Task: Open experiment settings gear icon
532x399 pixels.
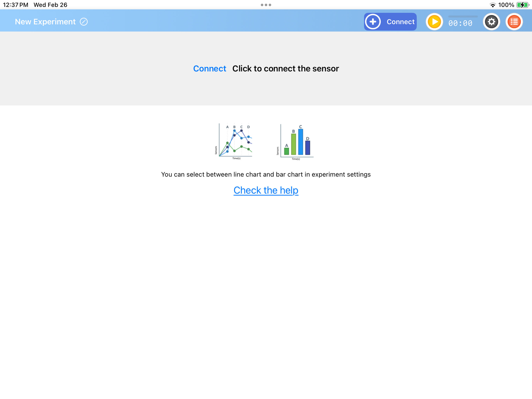Action: [x=491, y=22]
